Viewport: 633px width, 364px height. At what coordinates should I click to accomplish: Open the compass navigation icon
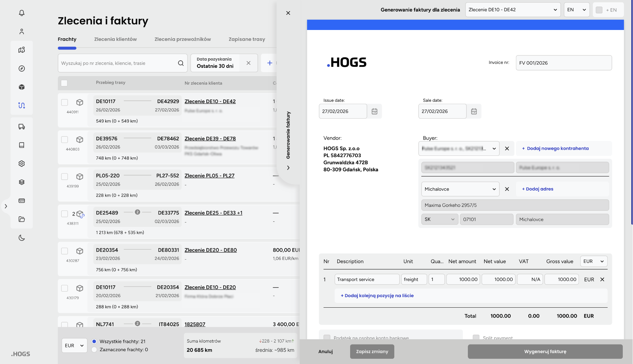coord(22,69)
